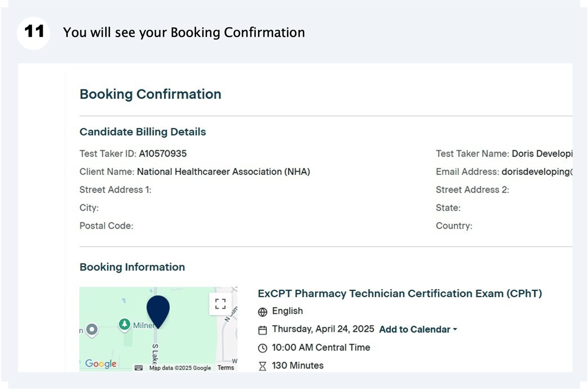Click the globe language icon
This screenshot has width=588, height=390.
point(263,312)
